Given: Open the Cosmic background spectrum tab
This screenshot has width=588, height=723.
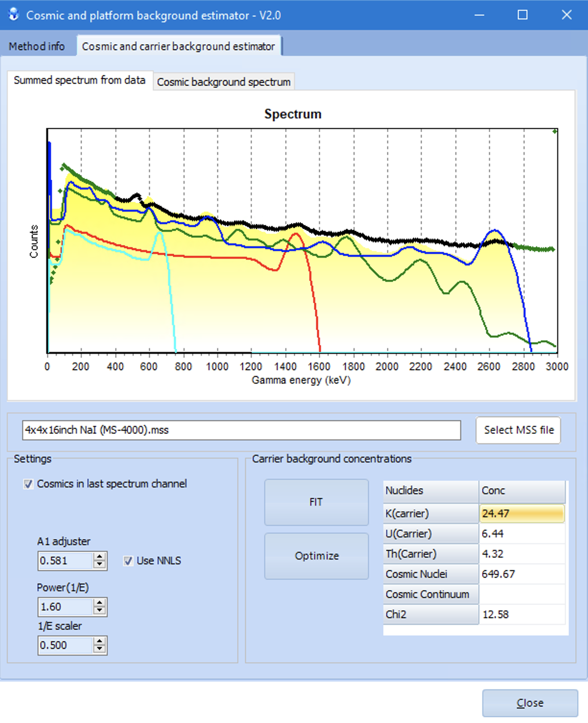Looking at the screenshot, I should pyautogui.click(x=223, y=82).
